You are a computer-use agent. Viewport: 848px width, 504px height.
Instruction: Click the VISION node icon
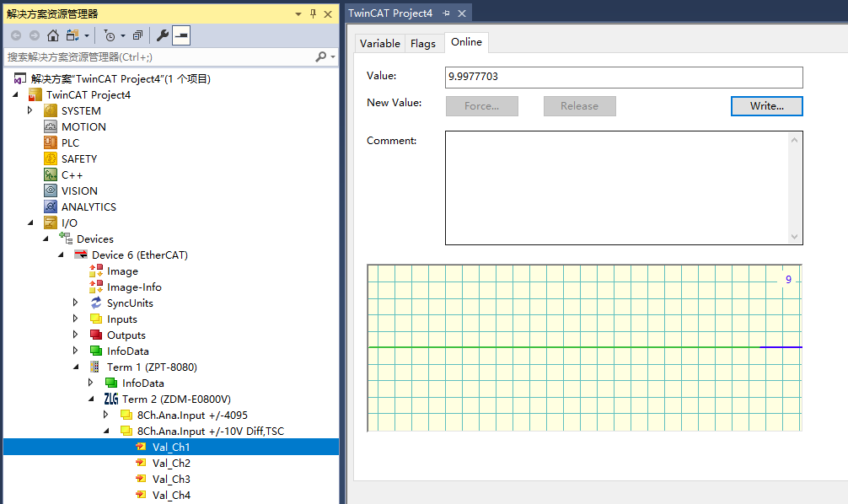51,190
